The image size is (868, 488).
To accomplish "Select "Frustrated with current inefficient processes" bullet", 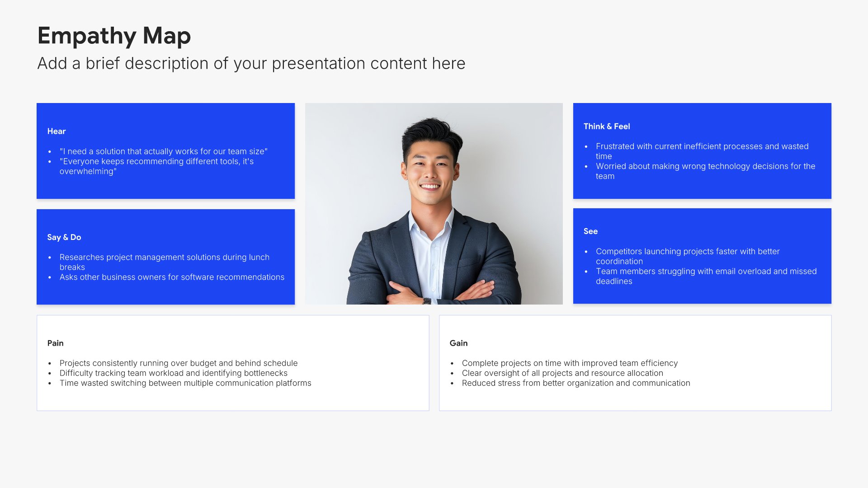I will [x=702, y=151].
